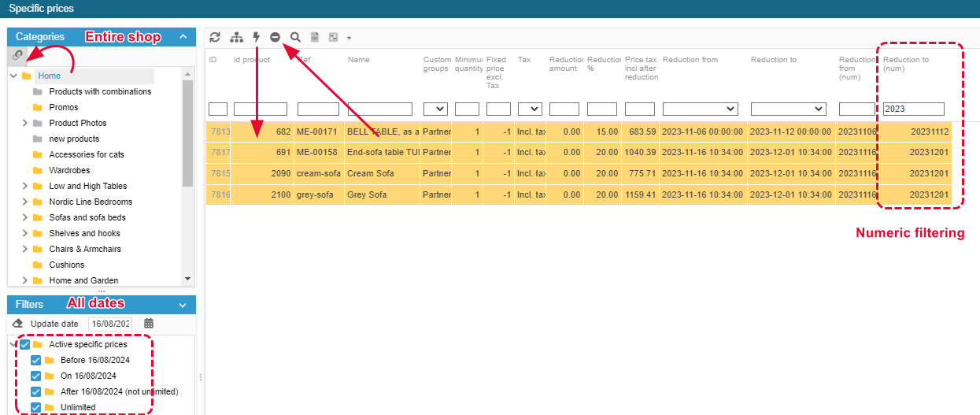980x415 pixels.
Task: Collapse the Categories panel header
Action: click(183, 37)
